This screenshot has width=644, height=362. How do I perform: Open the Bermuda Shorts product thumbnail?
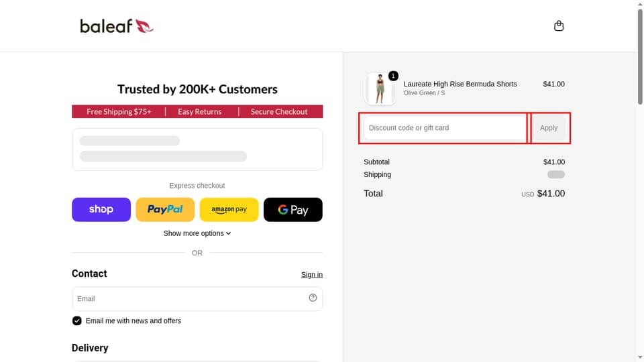[x=380, y=88]
